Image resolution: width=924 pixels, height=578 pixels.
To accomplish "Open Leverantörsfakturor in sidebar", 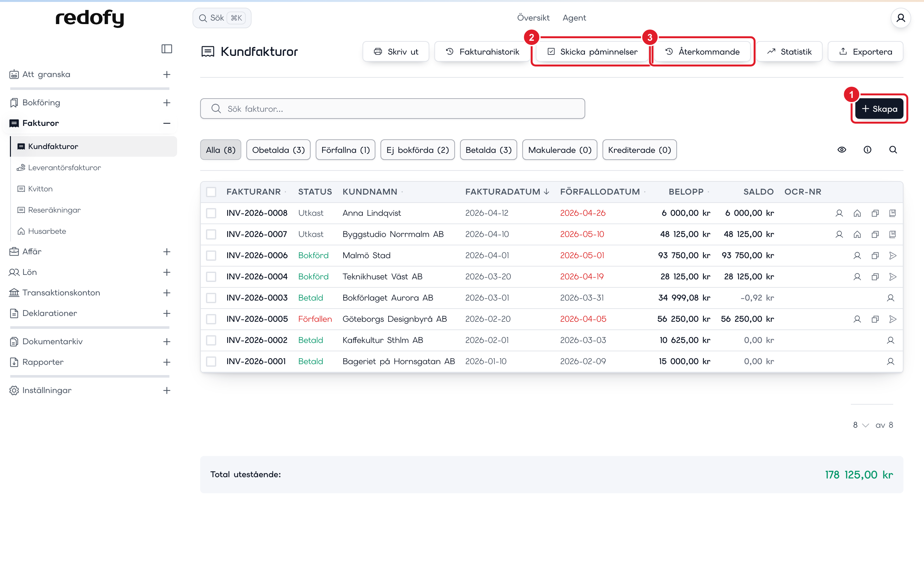I will coord(64,168).
